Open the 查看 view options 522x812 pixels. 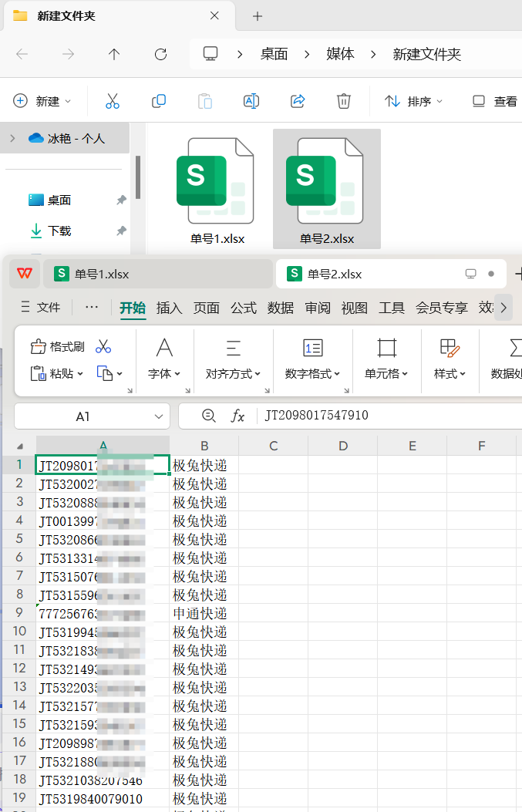pos(495,101)
